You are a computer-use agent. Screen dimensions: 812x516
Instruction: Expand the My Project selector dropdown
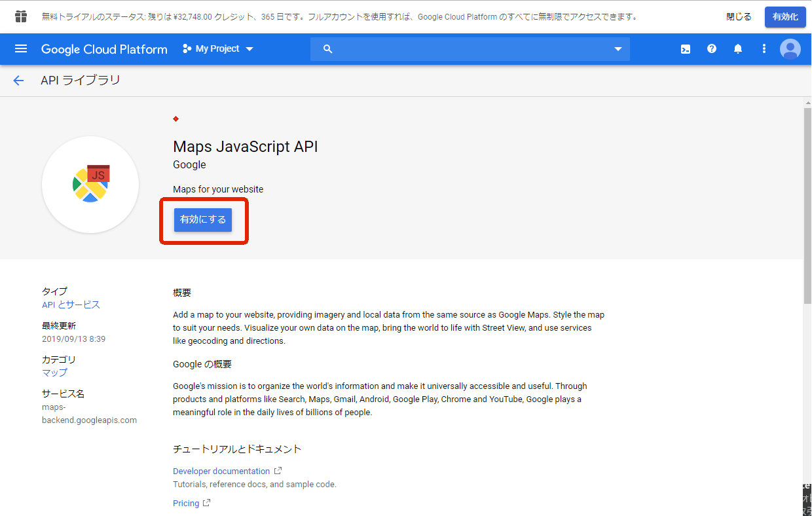click(218, 49)
